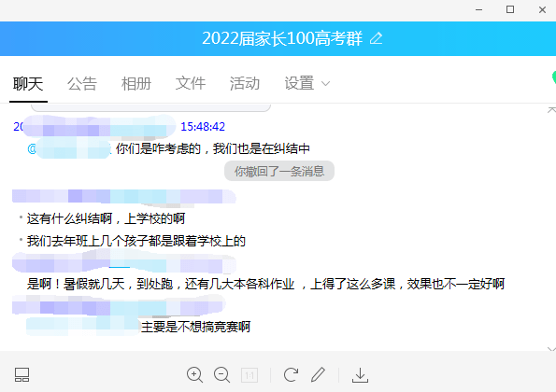The width and height of the screenshot is (556, 392).
Task: Click the 1:1 actual size icon
Action: coord(249,375)
